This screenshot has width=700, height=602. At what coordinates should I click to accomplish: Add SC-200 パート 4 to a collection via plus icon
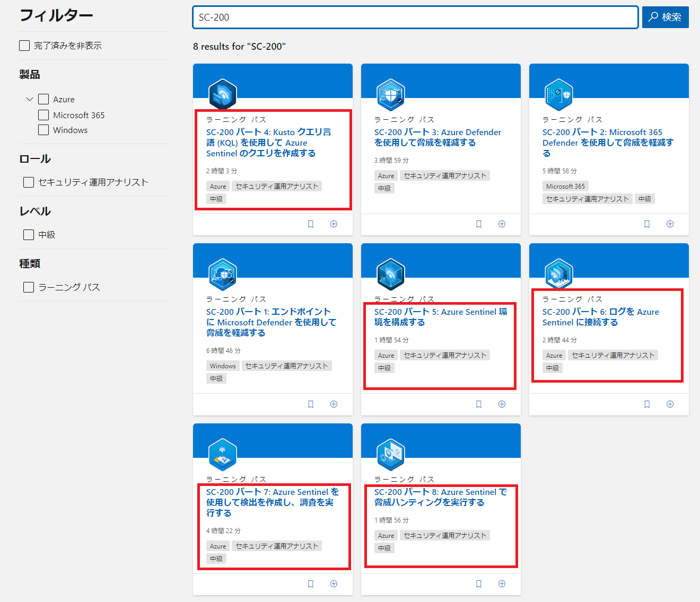[334, 224]
